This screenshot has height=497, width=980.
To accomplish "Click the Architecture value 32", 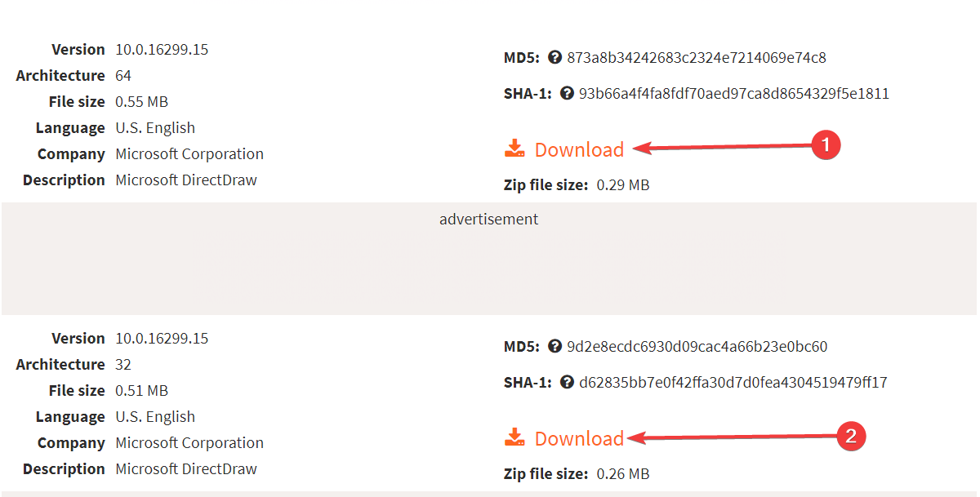I will click(x=123, y=365).
